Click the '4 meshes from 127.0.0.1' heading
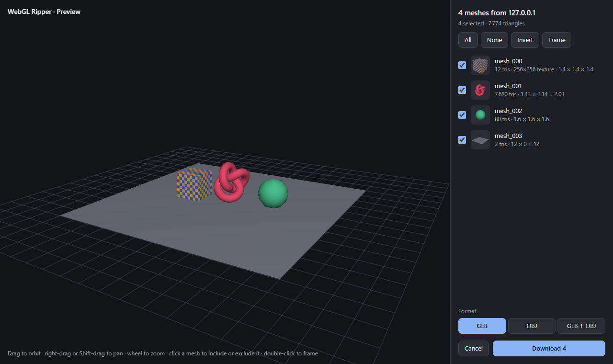Image resolution: width=613 pixels, height=364 pixels. [497, 13]
